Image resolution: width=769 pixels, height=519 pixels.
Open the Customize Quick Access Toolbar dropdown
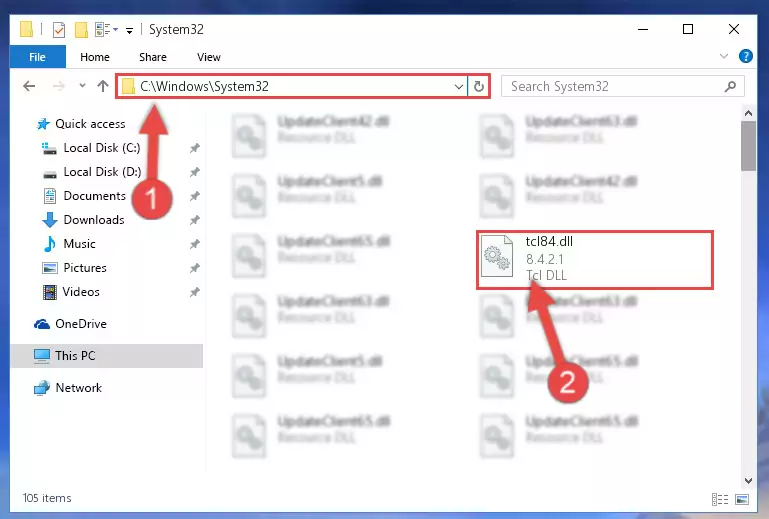tap(129, 30)
